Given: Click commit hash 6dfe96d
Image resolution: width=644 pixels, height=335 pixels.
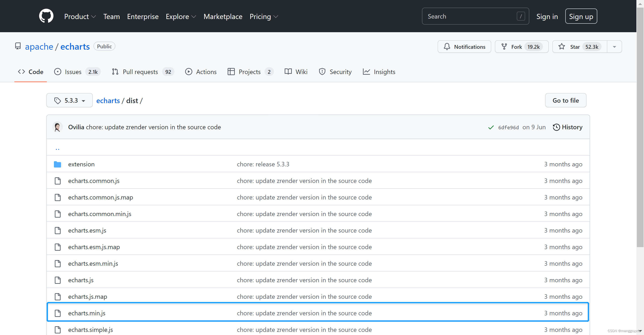Looking at the screenshot, I should (508, 127).
